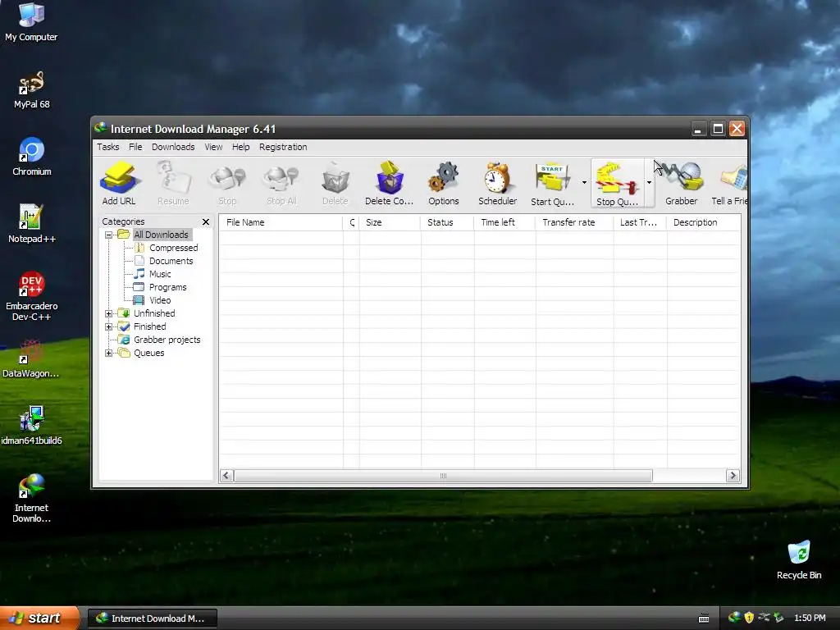This screenshot has height=630, width=840.
Task: Select Grabber projects in the tree
Action: pos(167,340)
